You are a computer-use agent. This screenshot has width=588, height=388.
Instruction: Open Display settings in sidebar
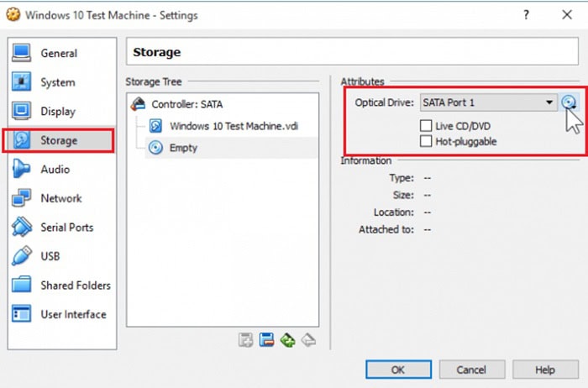[x=57, y=112]
